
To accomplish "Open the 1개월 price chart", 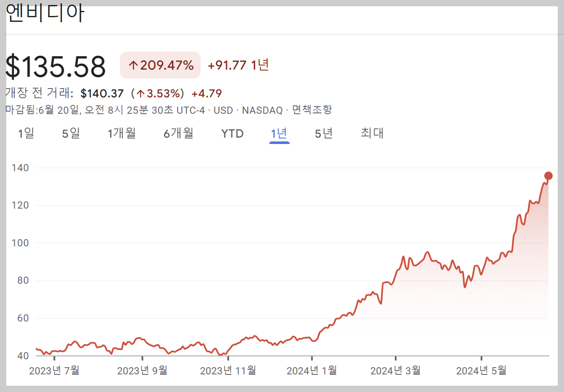I will (122, 133).
